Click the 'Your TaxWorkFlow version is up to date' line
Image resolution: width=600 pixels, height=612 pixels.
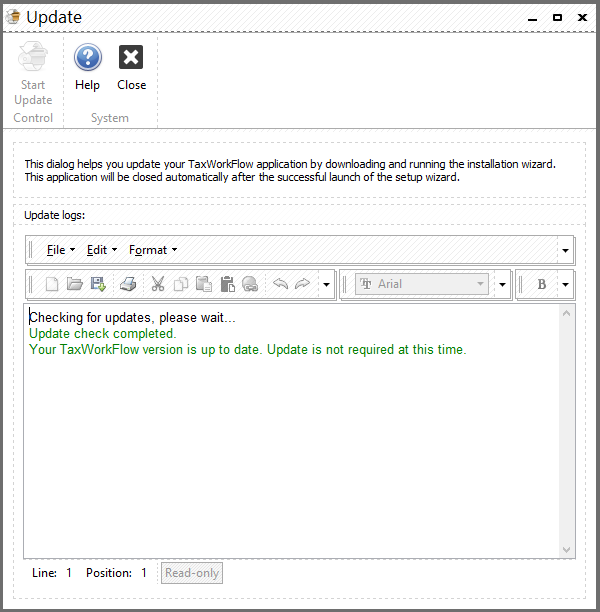(x=247, y=349)
